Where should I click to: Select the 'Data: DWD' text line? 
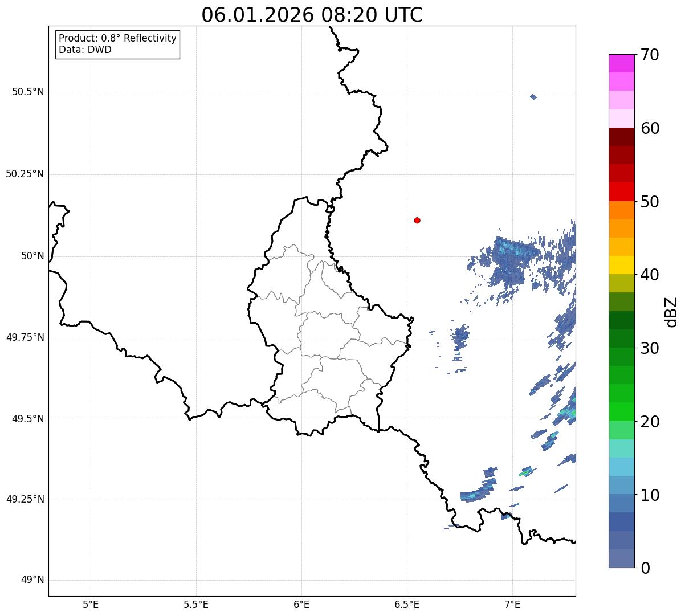pos(85,50)
